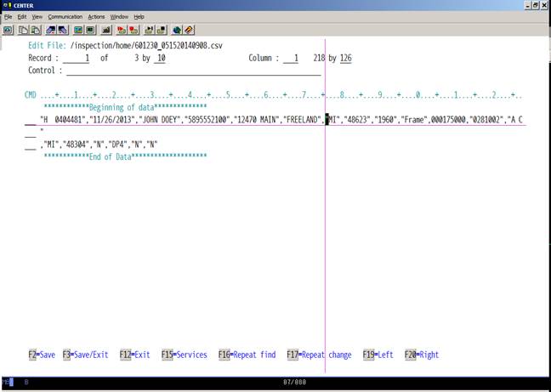Click the "0281002" value in the record
The image size is (551, 392).
pos(486,120)
